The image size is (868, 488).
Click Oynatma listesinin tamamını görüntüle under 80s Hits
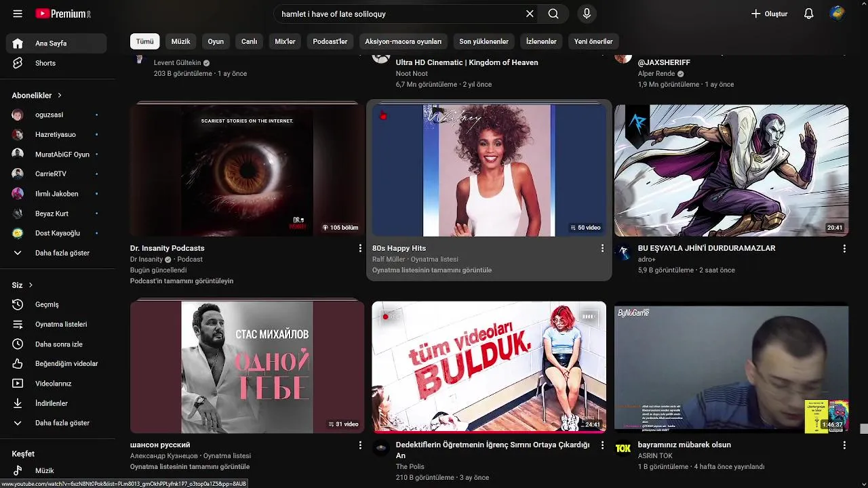point(432,270)
